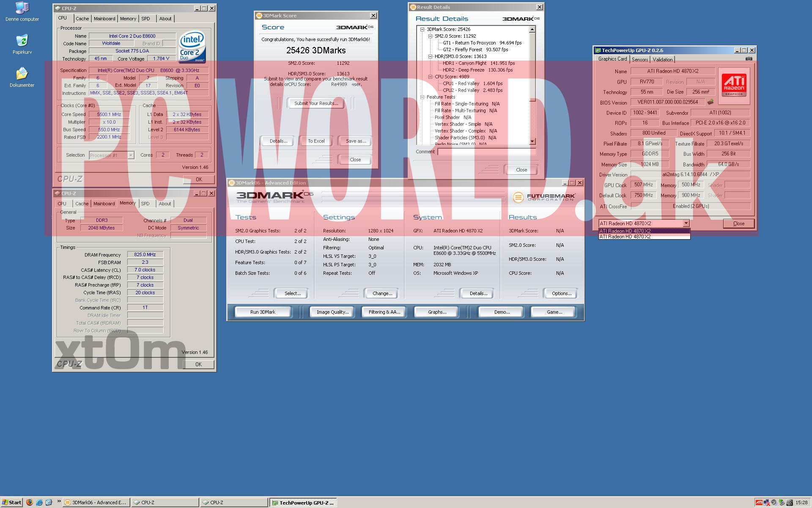Open the Processor #1 selection dropdown
Viewport: 812px width, 508px height.
[x=131, y=155]
